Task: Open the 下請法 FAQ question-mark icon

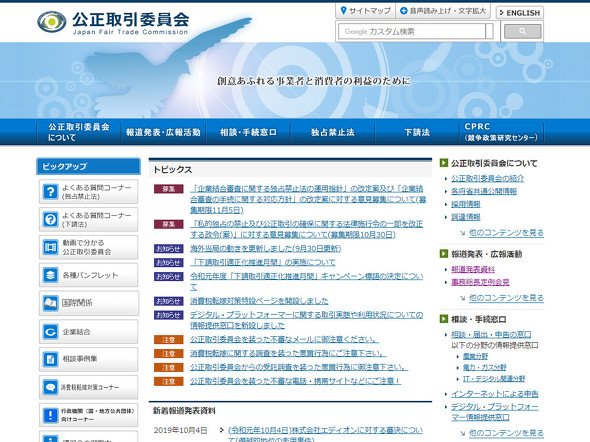Action: pyautogui.click(x=50, y=219)
